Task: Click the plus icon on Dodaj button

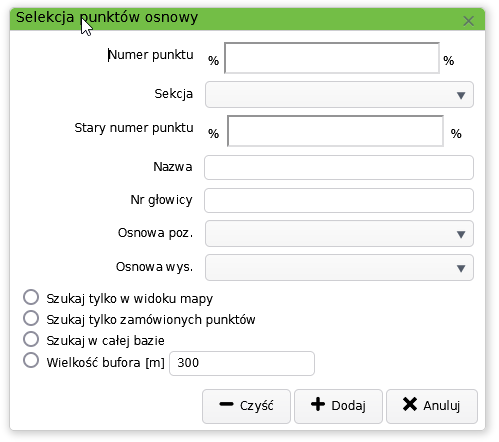Action: point(318,404)
